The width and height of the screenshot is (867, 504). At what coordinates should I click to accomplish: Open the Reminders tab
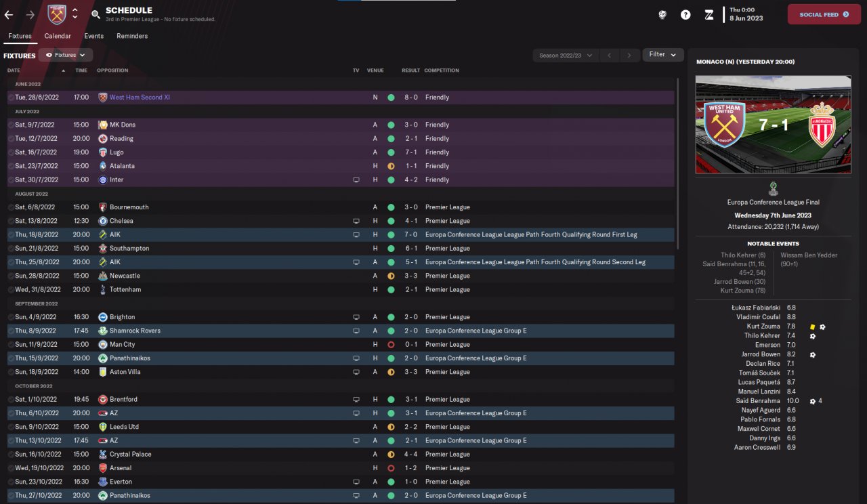tap(132, 36)
